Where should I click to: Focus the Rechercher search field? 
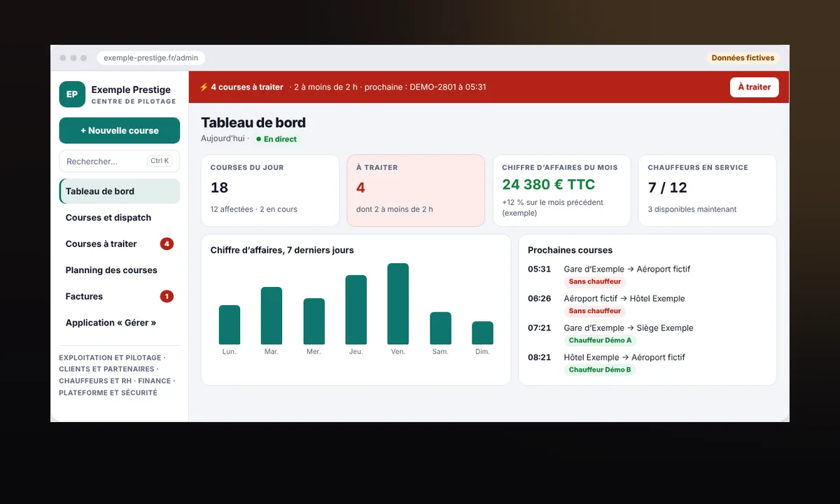pyautogui.click(x=120, y=161)
